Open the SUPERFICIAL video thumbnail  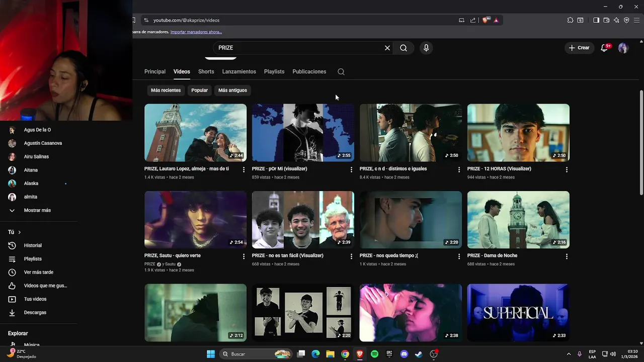[518, 313]
